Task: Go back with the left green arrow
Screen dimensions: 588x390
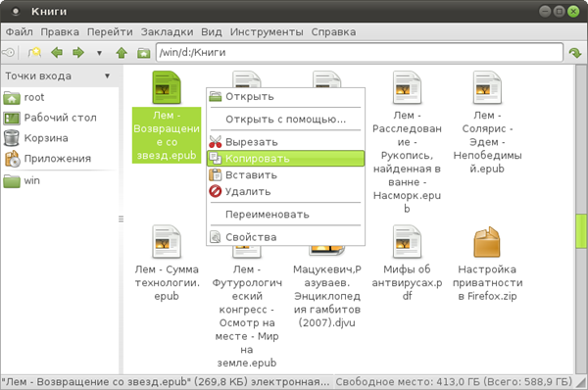Action: point(57,53)
